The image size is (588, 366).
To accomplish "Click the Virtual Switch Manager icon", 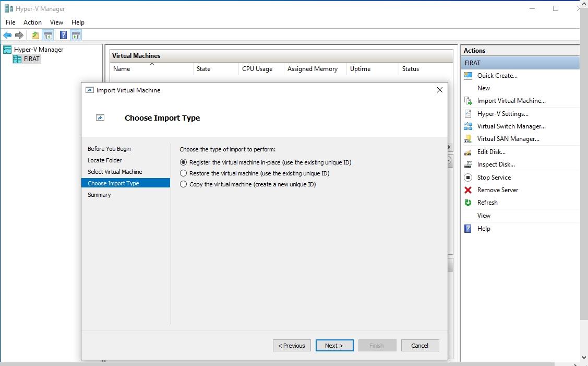I will pos(468,126).
